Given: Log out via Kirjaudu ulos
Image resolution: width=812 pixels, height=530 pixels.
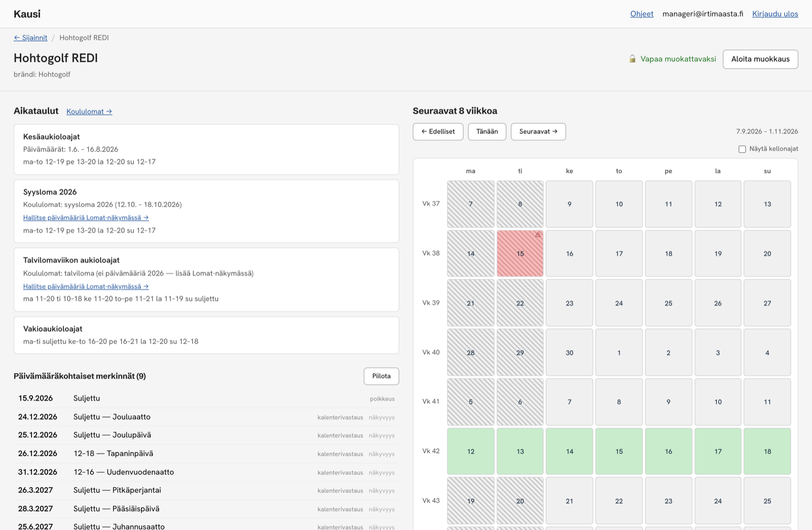Looking at the screenshot, I should [x=775, y=14].
